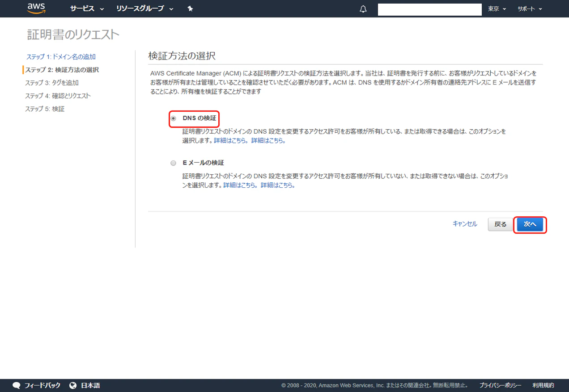The width and height of the screenshot is (569, 392).
Task: Go to ステップ 1: ドメイン名の追加
Action: (61, 57)
